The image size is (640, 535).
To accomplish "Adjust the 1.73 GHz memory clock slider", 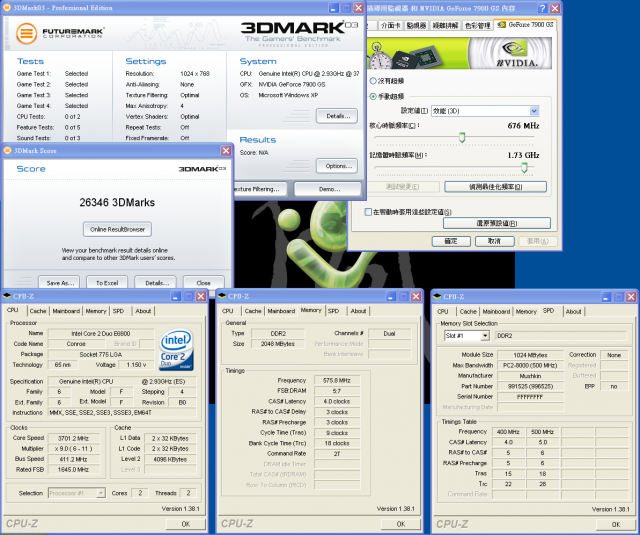I will 524,167.
